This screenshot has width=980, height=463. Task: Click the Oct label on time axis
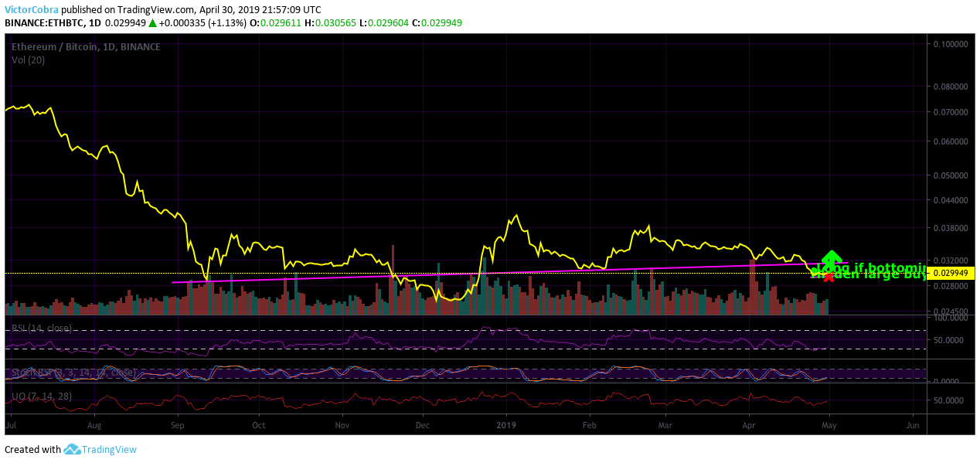tap(259, 425)
